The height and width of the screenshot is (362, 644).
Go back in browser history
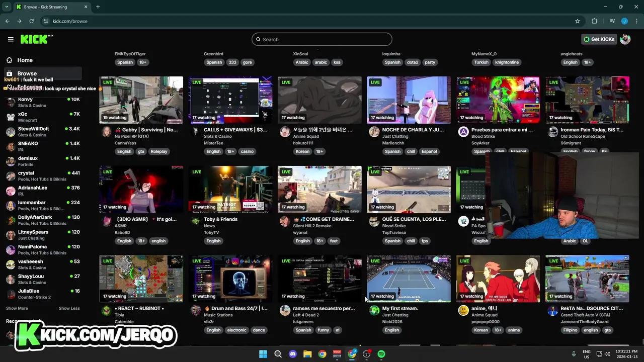pos(7,21)
